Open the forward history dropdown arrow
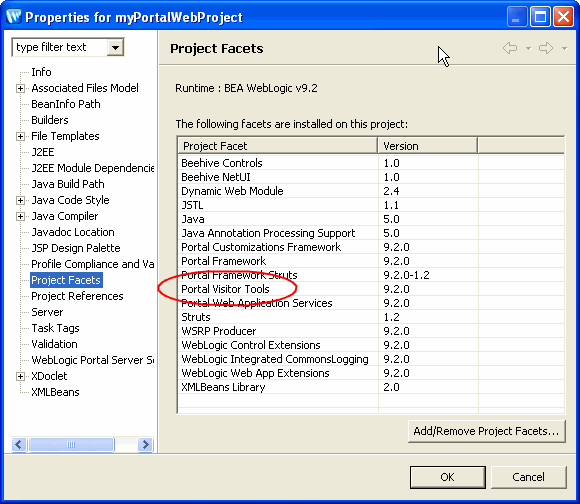The image size is (580, 504). coord(564,48)
